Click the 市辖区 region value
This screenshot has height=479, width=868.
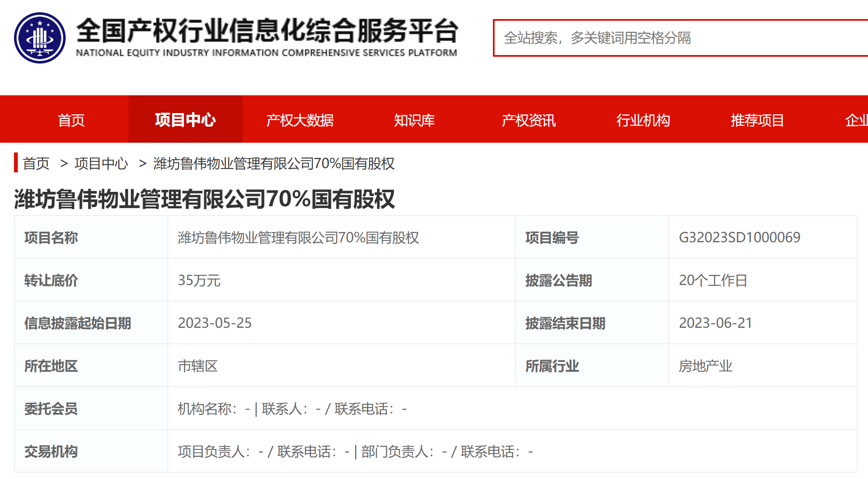(198, 366)
